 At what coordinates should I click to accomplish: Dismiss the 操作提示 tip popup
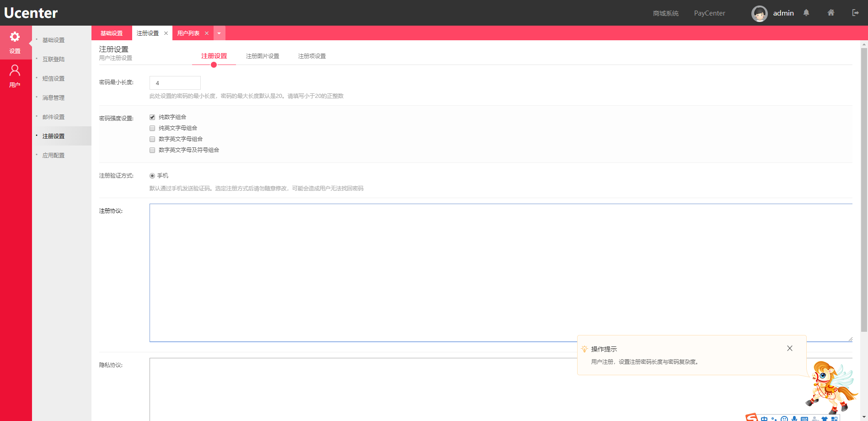point(790,348)
